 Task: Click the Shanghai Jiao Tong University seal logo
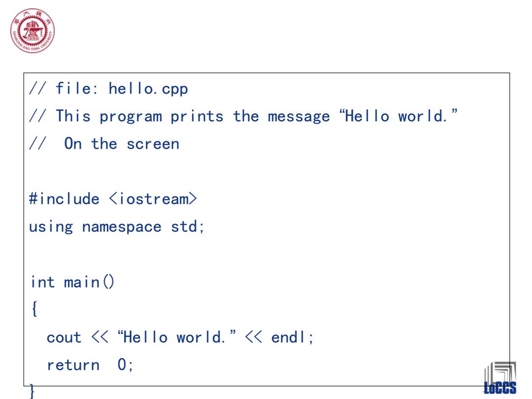(x=33, y=31)
